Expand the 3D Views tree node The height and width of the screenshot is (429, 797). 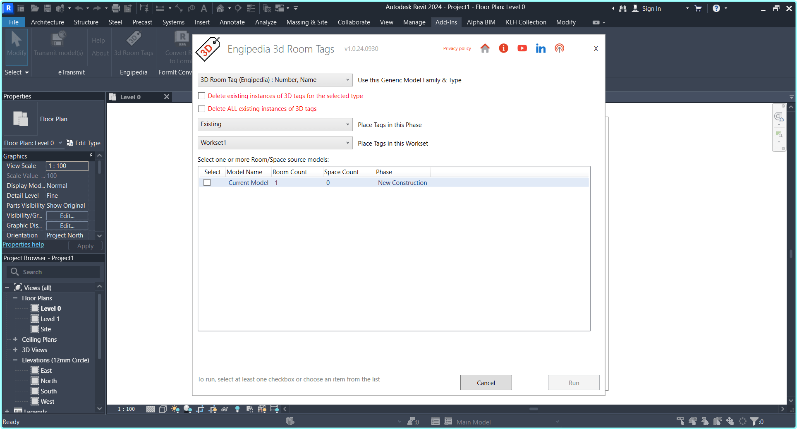(x=15, y=350)
